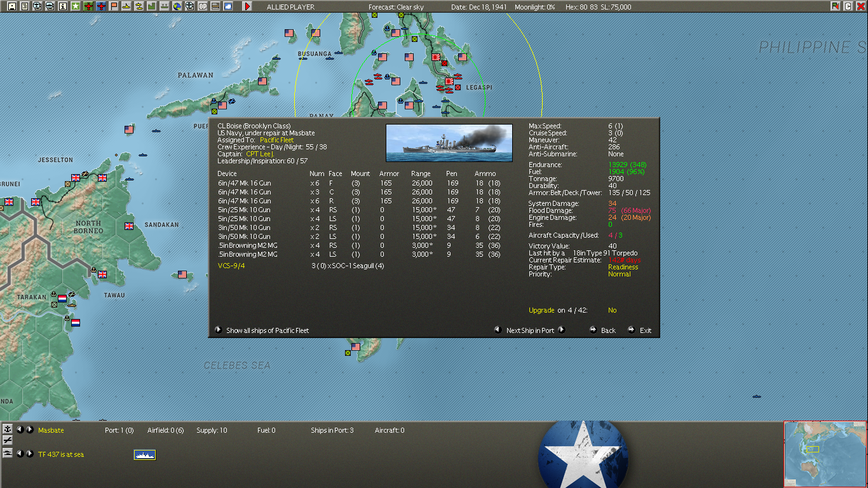Open captain CPT Lee.I. link
868x488 pixels.
tap(261, 154)
